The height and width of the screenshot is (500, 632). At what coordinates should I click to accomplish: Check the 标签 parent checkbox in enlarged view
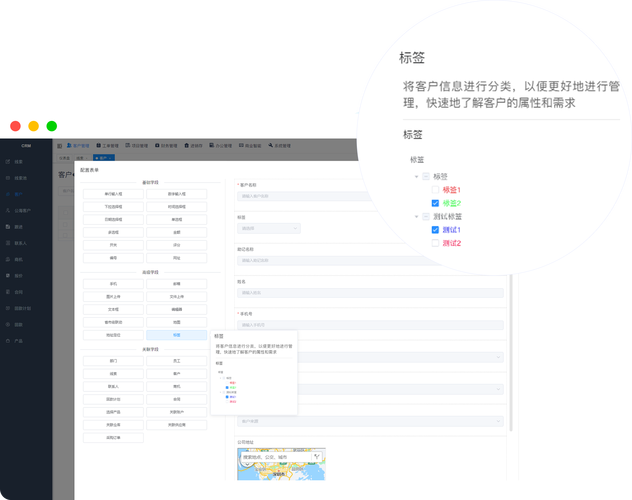coord(426,176)
